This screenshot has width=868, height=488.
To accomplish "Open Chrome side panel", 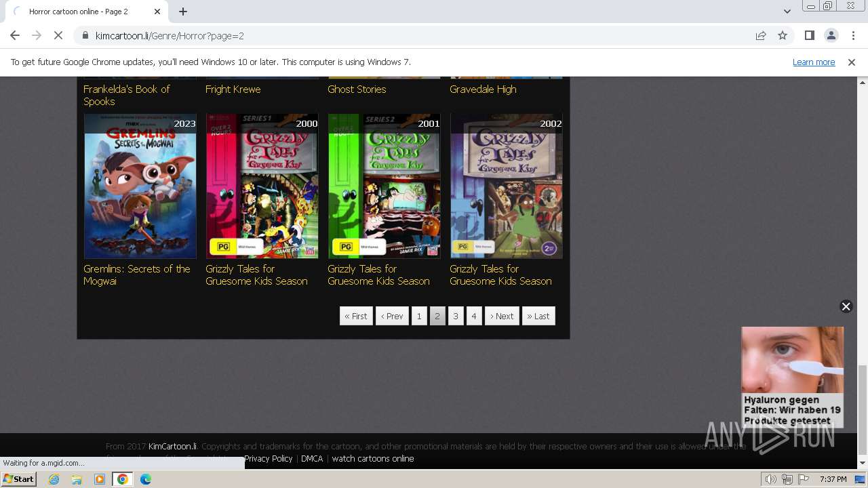I will (x=809, y=35).
